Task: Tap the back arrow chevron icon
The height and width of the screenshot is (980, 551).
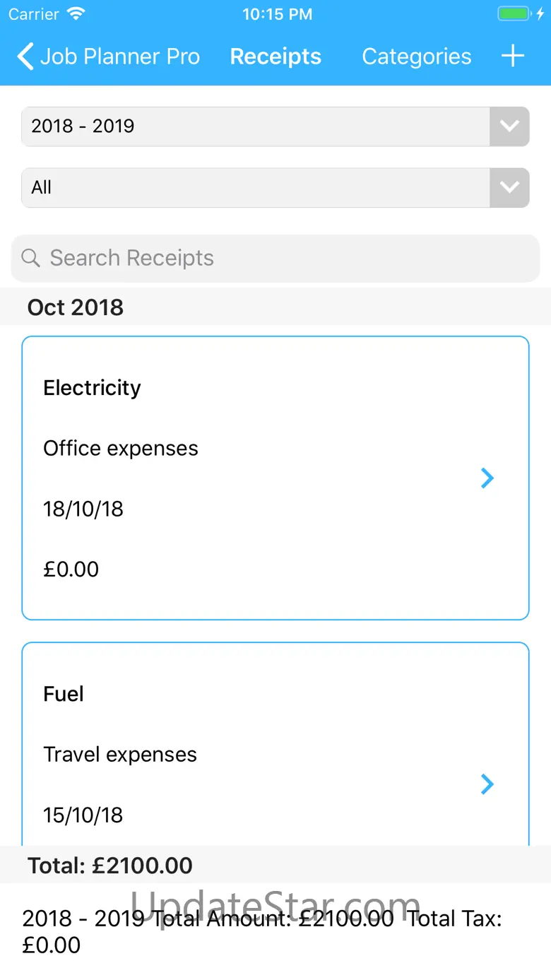Action: (x=25, y=57)
